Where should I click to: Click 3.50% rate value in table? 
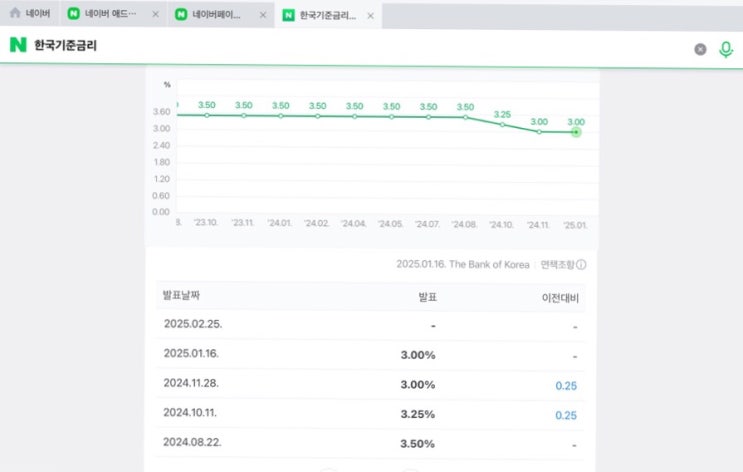click(417, 444)
